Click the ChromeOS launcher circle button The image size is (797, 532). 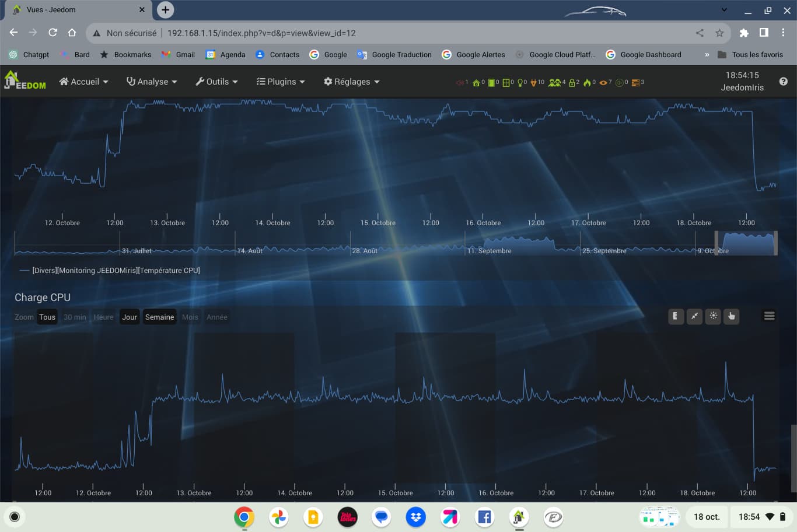pos(15,517)
